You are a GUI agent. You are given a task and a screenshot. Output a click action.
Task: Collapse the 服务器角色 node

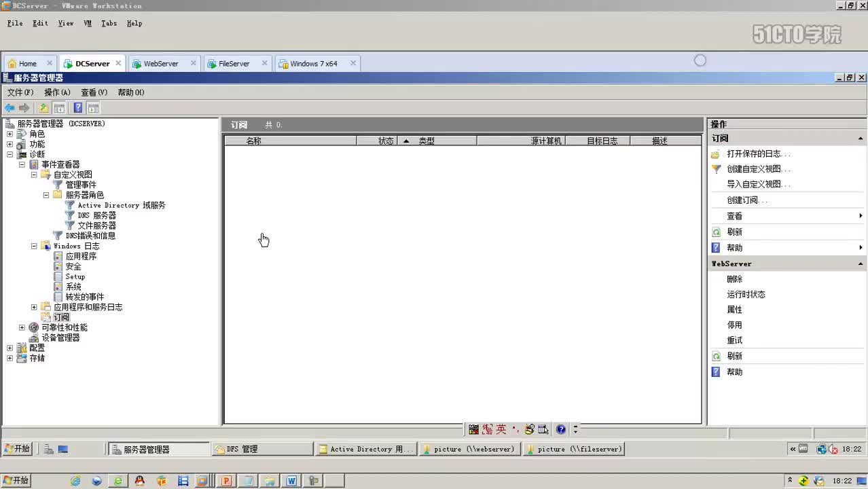point(46,195)
